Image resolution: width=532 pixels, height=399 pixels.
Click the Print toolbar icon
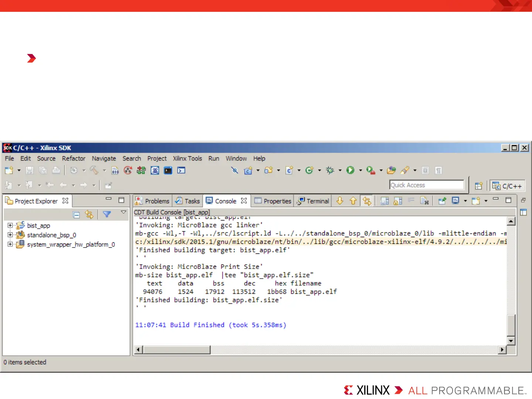(x=56, y=170)
